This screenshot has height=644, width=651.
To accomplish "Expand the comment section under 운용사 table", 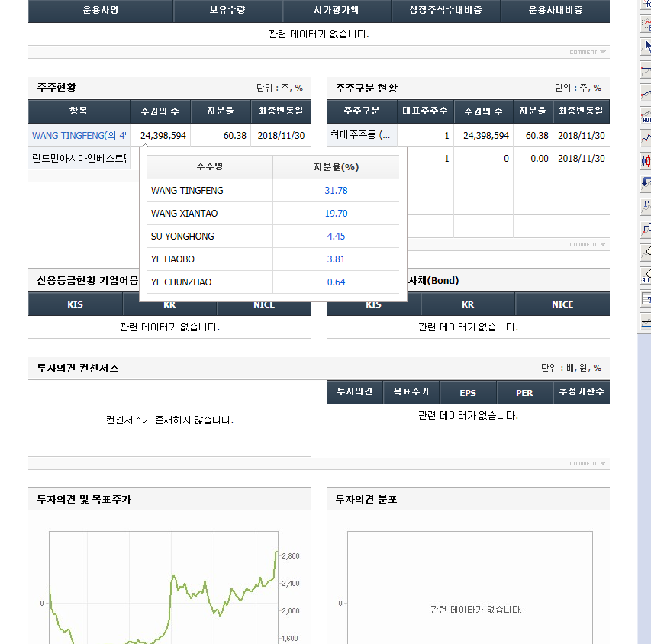I will click(x=588, y=52).
